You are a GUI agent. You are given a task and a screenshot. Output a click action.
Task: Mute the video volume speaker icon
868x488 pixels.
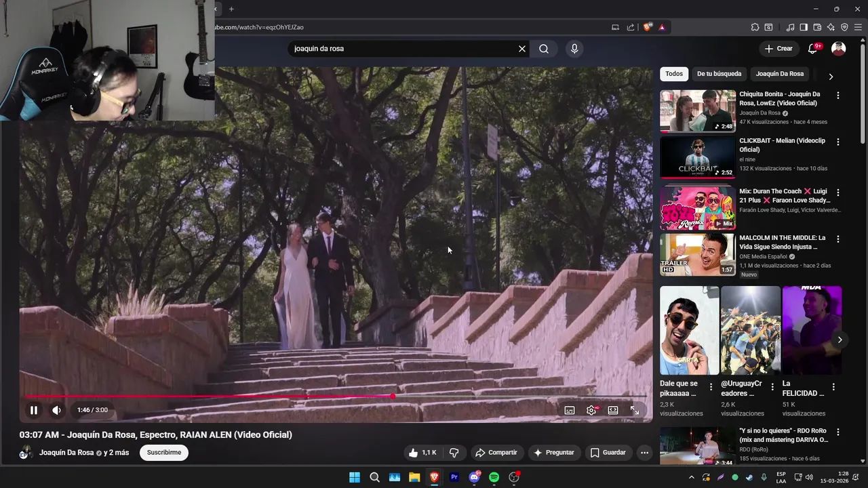click(56, 410)
